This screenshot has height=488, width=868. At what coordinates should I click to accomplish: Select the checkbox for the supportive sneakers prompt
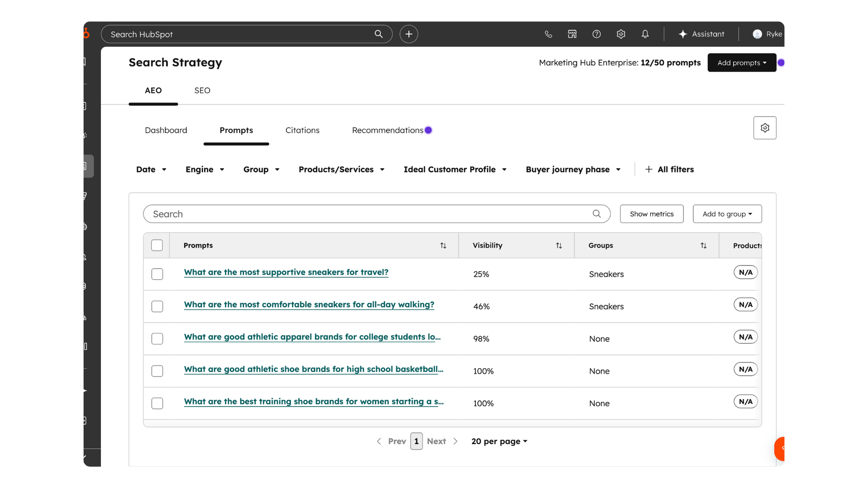click(157, 274)
